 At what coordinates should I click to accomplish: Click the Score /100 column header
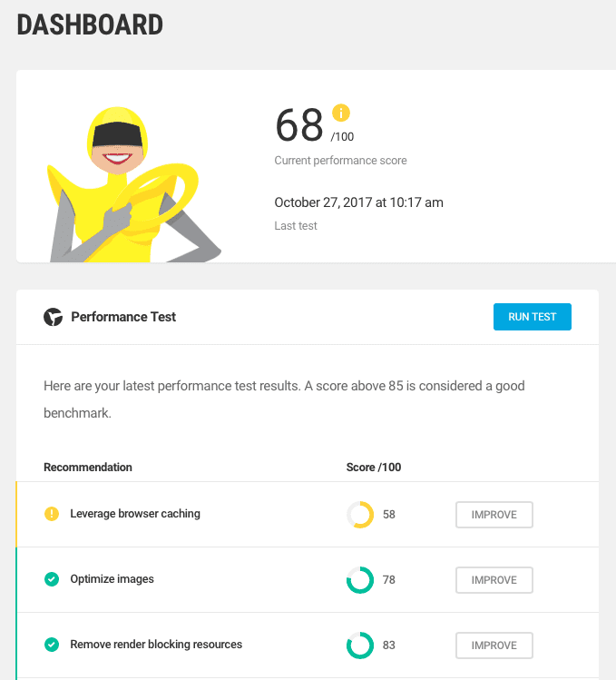(373, 467)
